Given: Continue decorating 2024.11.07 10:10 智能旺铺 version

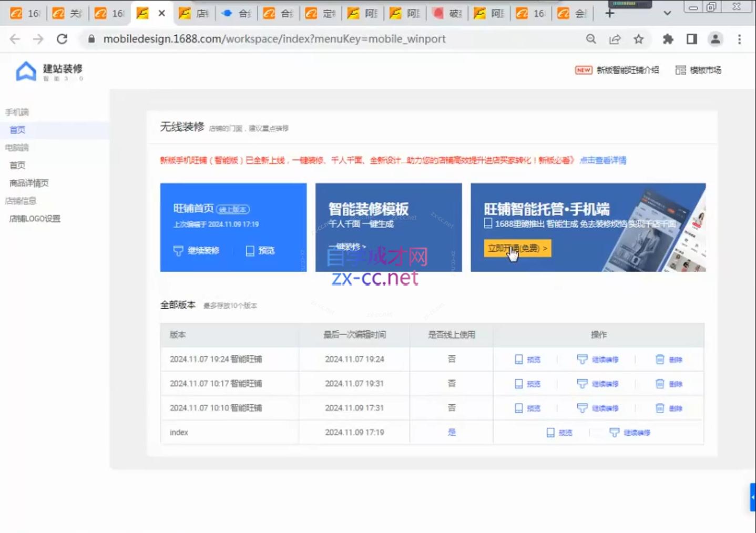Looking at the screenshot, I should coord(598,408).
